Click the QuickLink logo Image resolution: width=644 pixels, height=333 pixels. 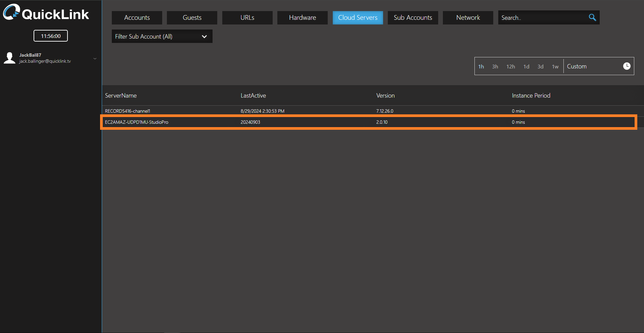[x=46, y=13]
